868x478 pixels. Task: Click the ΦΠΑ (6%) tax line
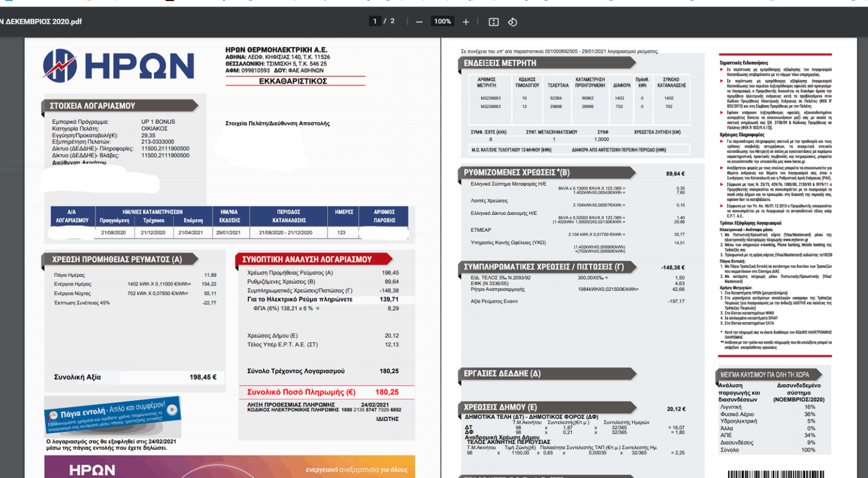point(326,308)
